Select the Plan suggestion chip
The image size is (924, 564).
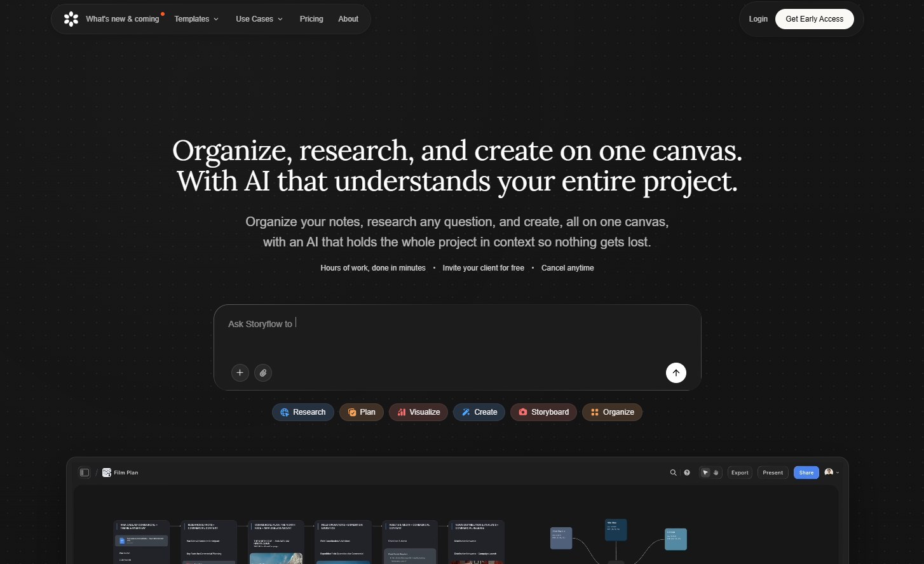pos(362,412)
